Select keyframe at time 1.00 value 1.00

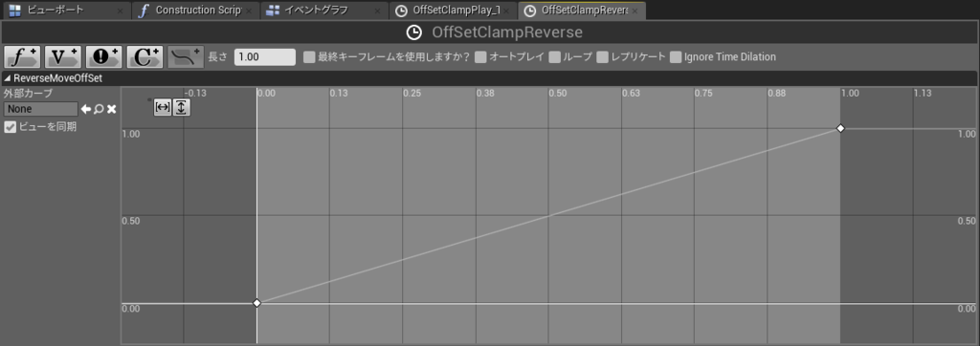click(x=840, y=128)
